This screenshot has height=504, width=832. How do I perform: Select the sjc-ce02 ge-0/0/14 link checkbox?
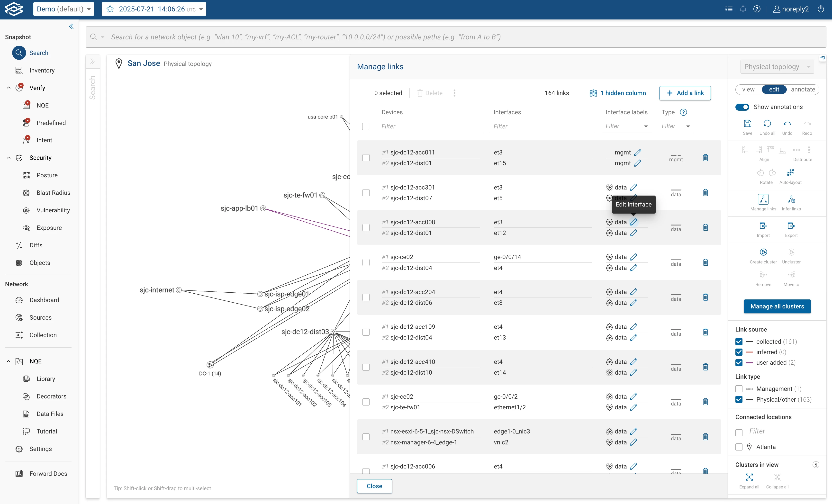point(366,262)
